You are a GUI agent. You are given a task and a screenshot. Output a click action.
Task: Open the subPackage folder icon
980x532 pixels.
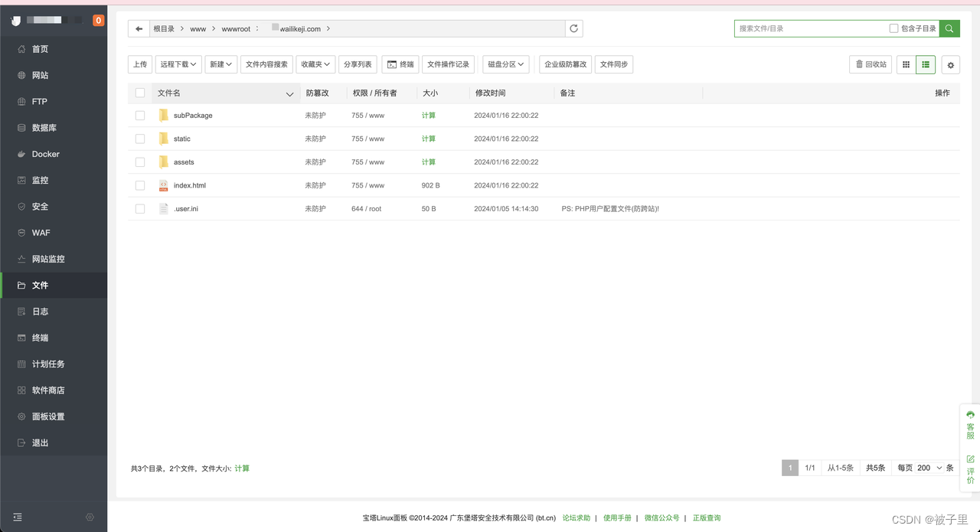pyautogui.click(x=163, y=115)
